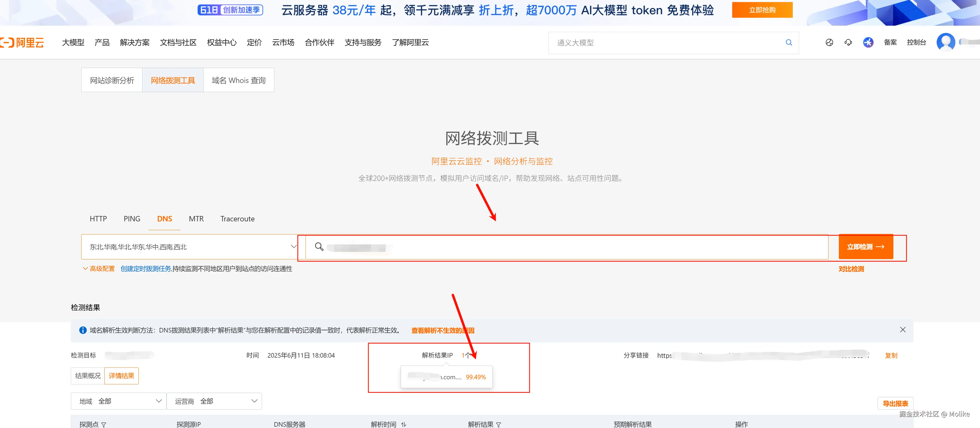Expand 高级配置 advanced settings
Image resolution: width=980 pixels, height=428 pixels.
click(x=99, y=269)
